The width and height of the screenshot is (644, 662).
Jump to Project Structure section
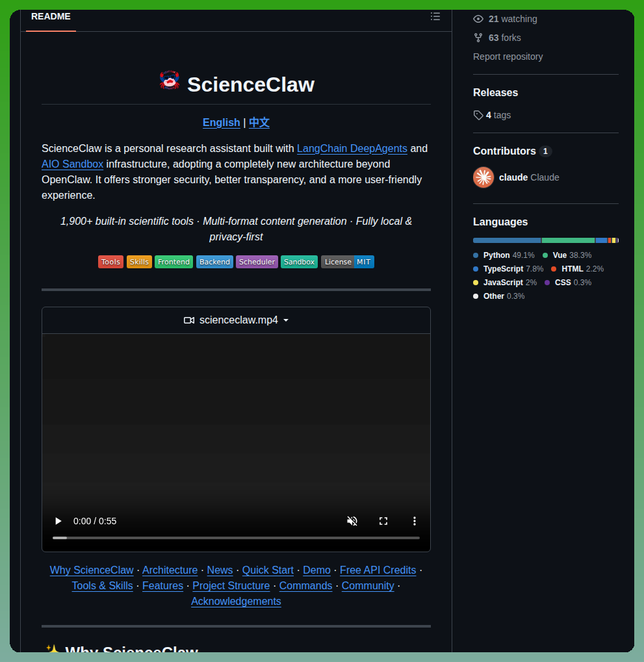(x=231, y=585)
